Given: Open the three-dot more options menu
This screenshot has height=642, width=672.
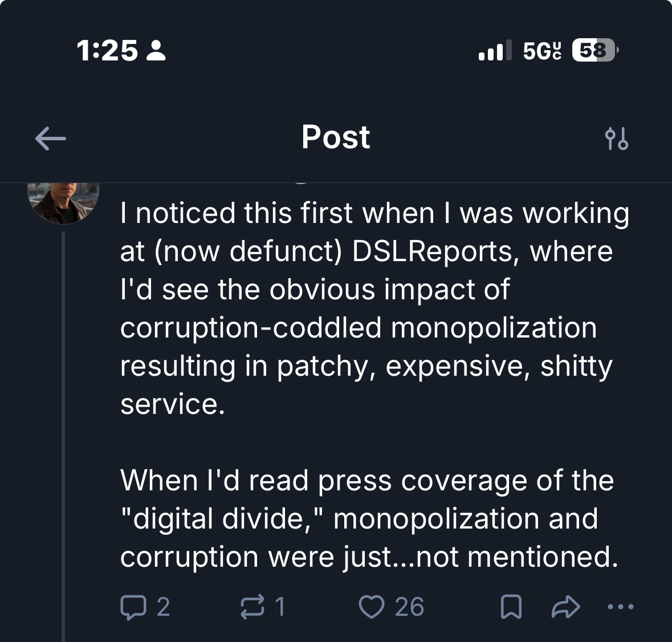Looking at the screenshot, I should pyautogui.click(x=620, y=608).
